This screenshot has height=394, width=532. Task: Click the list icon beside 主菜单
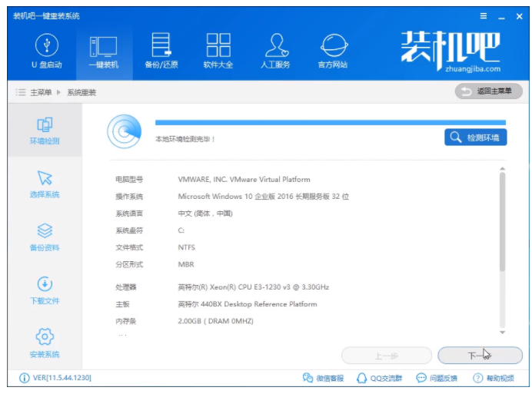click(x=21, y=92)
